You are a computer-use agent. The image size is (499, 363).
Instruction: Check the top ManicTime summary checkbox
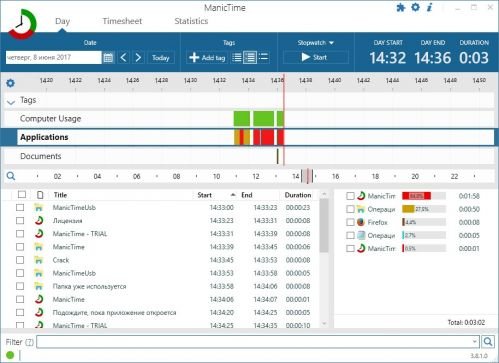coord(350,196)
